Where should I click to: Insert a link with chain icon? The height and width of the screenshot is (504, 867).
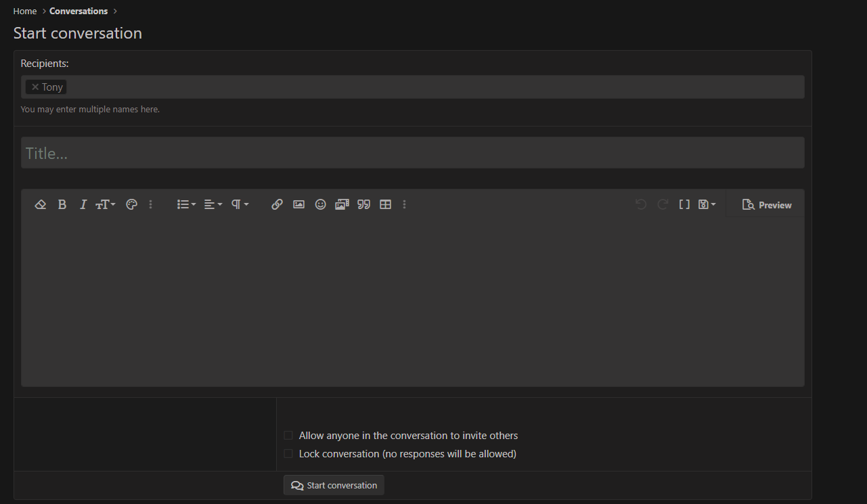pyautogui.click(x=277, y=204)
